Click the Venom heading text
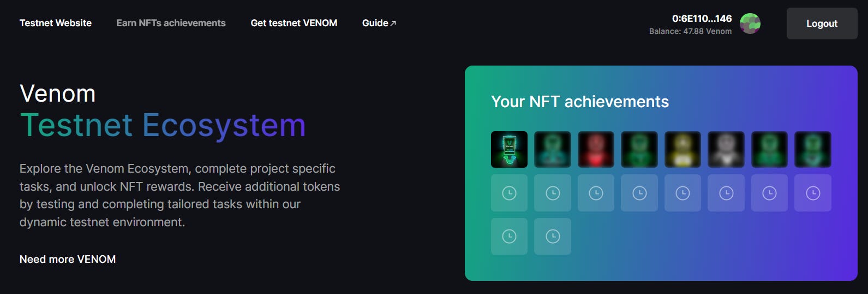This screenshot has height=294, width=868. tap(58, 93)
